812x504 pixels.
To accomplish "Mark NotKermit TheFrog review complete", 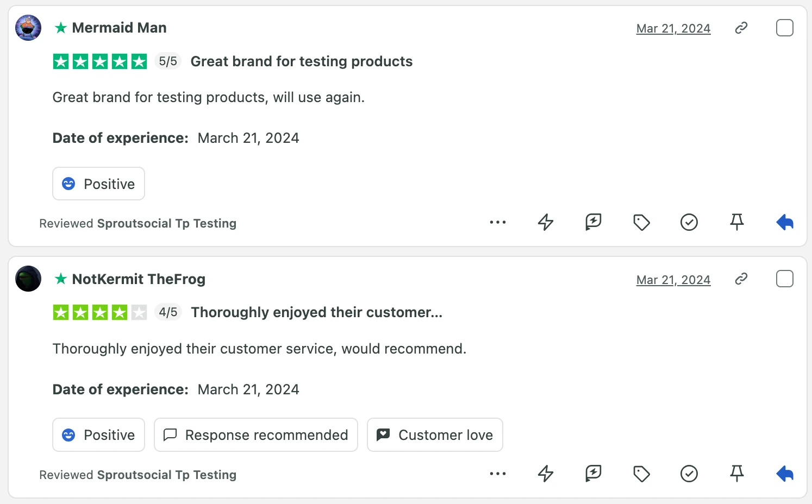I will pos(689,474).
